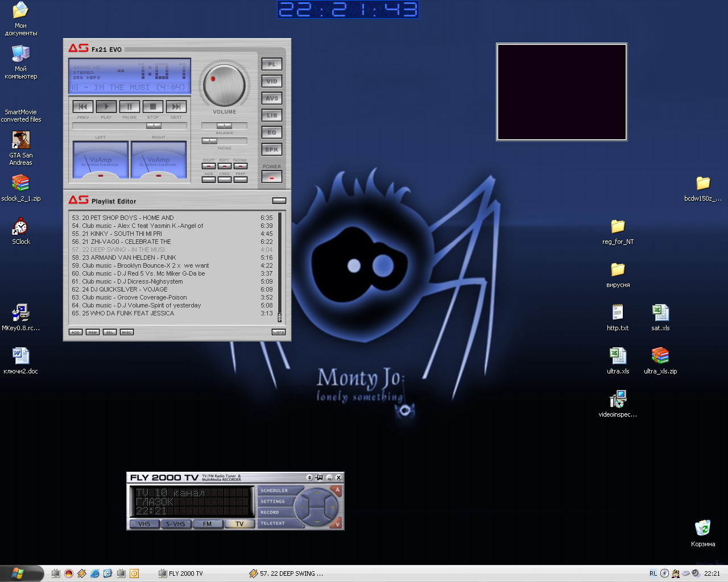Click the plus button on FLY TV navigation pad
The image size is (728, 582).
point(332,506)
